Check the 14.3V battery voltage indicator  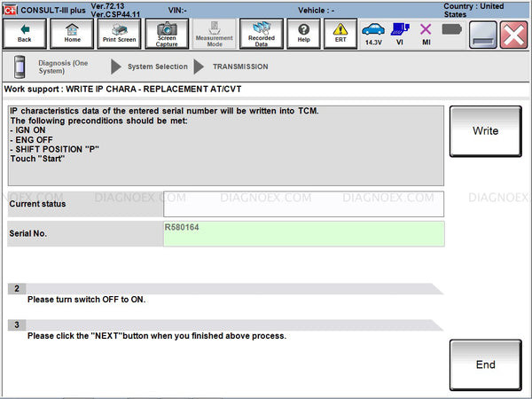374,34
